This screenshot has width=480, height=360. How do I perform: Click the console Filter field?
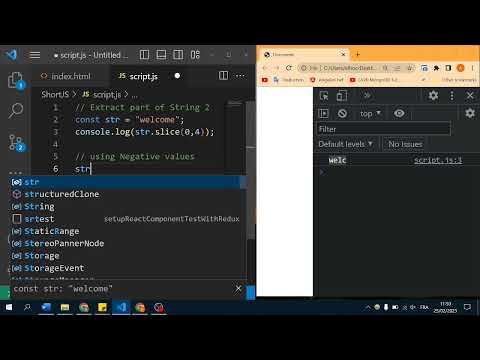(x=383, y=129)
